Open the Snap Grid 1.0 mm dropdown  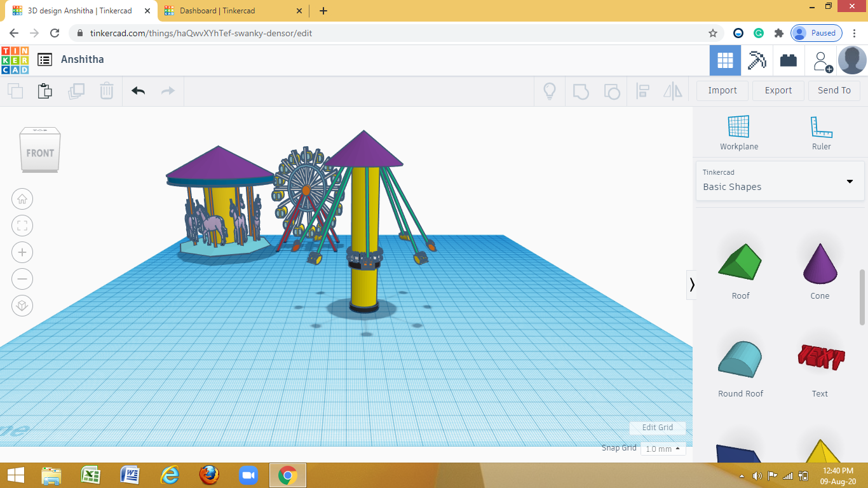click(x=663, y=449)
